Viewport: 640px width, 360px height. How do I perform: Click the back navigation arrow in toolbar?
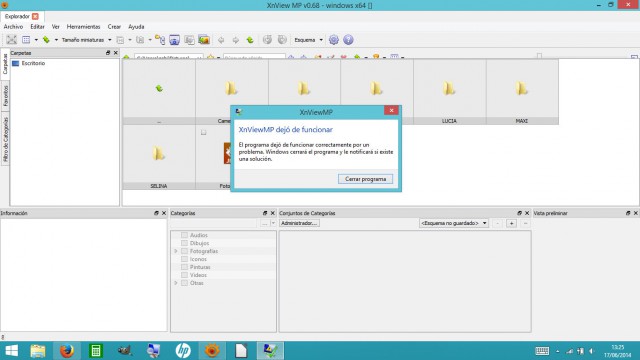[221, 40]
